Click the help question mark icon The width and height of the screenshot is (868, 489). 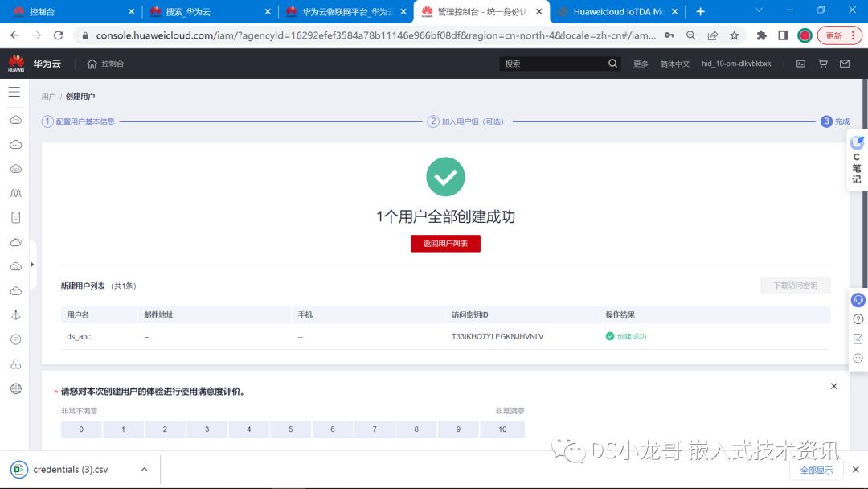coord(858,318)
